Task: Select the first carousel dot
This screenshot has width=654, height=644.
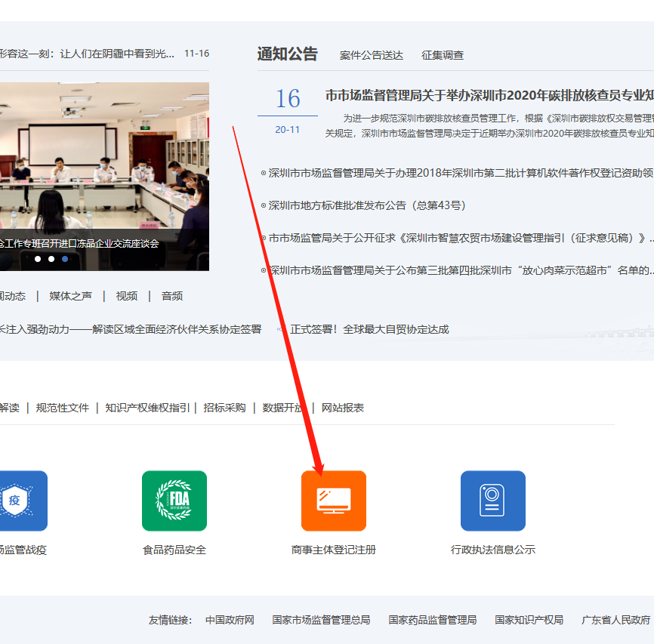Action: click(38, 258)
